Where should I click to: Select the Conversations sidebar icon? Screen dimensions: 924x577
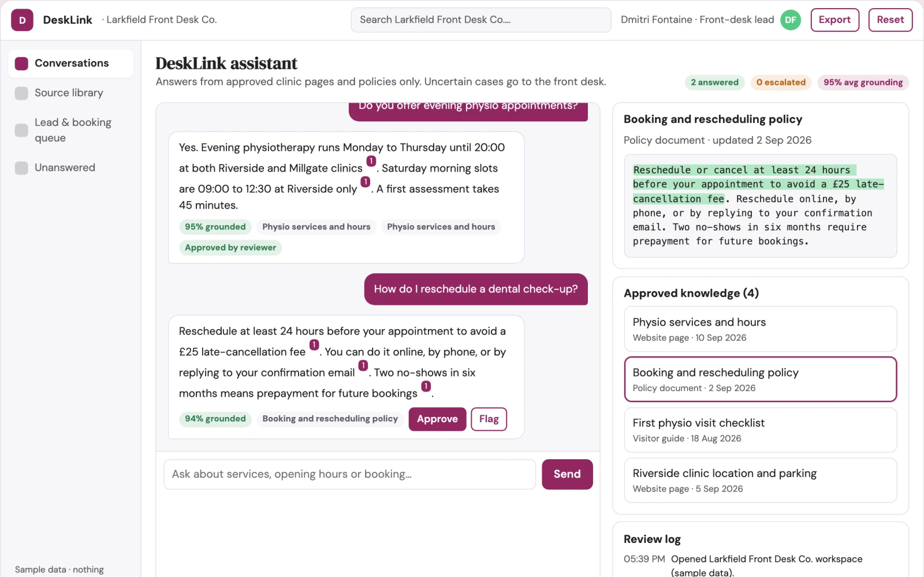point(21,64)
